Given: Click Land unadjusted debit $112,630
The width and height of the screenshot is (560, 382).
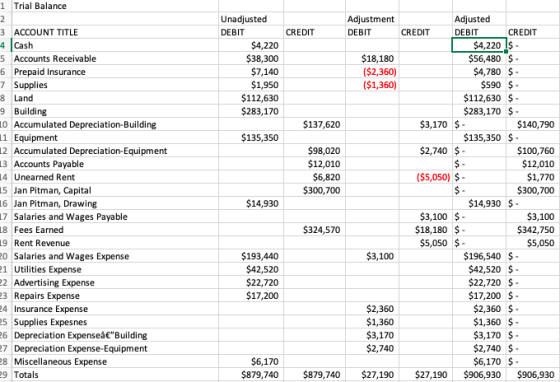Looking at the screenshot, I should click(x=251, y=98).
